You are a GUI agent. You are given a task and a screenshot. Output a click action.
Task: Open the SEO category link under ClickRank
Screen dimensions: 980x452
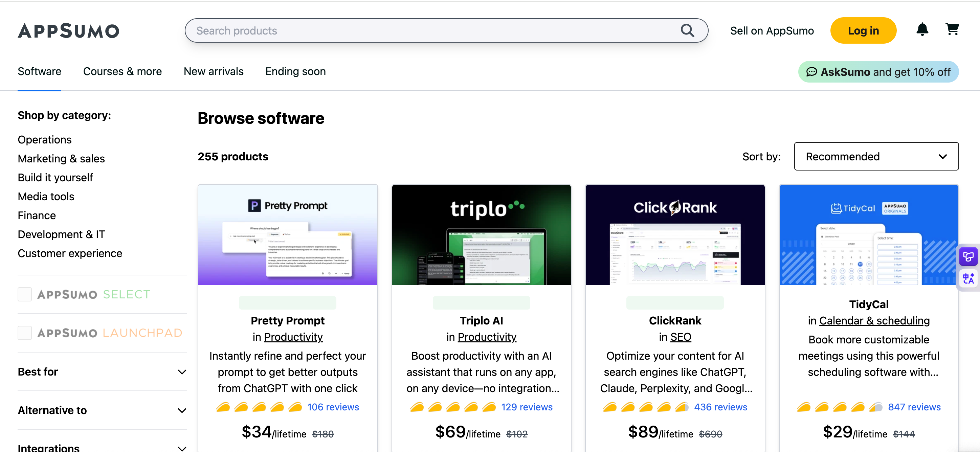click(681, 337)
